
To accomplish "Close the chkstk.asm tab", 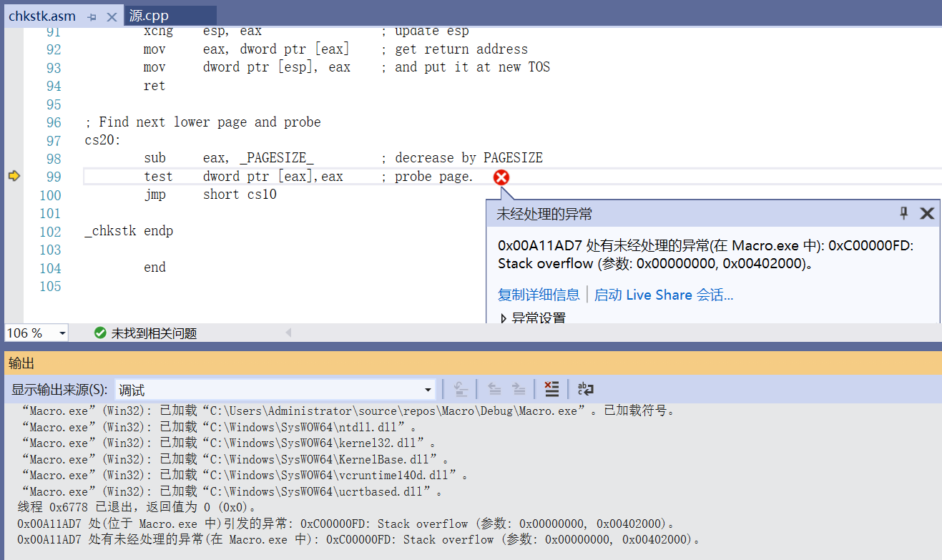I will point(112,16).
